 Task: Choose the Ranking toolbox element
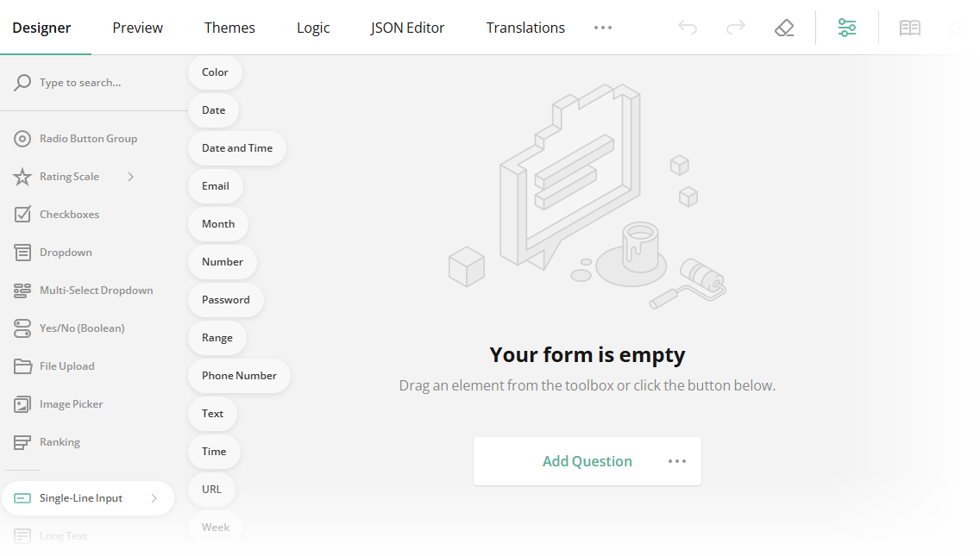[x=60, y=442]
